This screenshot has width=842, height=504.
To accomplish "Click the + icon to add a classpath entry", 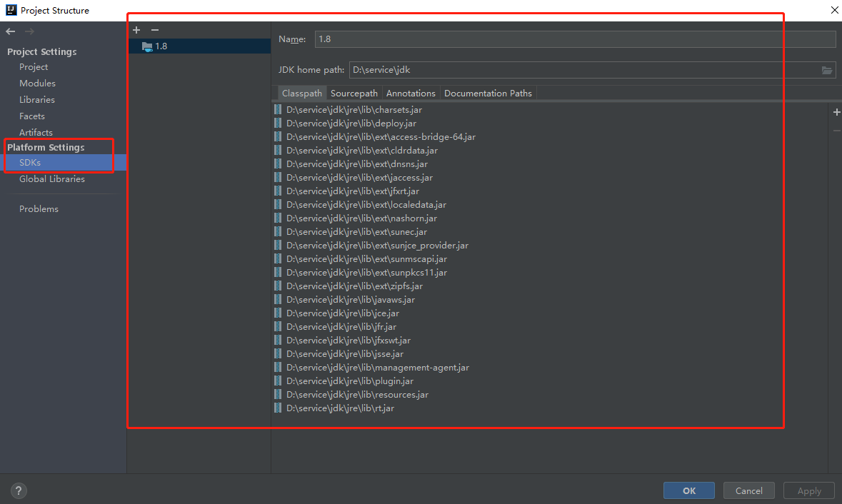I will pyautogui.click(x=836, y=112).
